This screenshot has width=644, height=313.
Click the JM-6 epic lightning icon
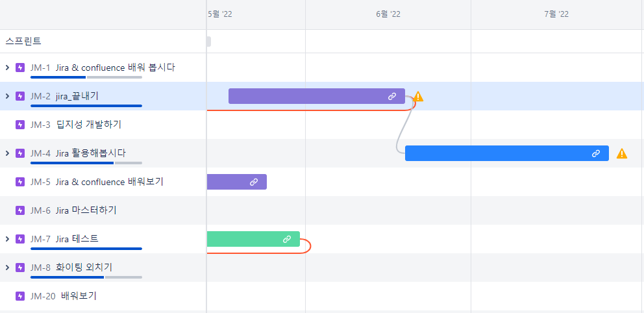(20, 210)
